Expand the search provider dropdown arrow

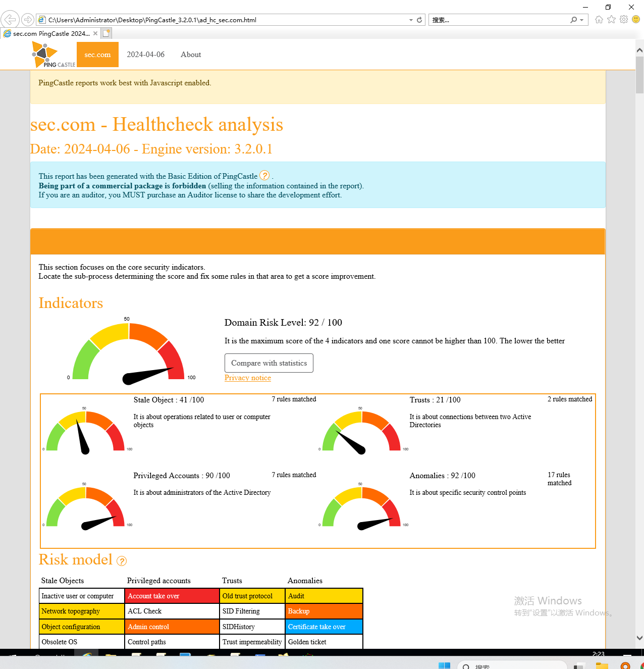coord(582,20)
